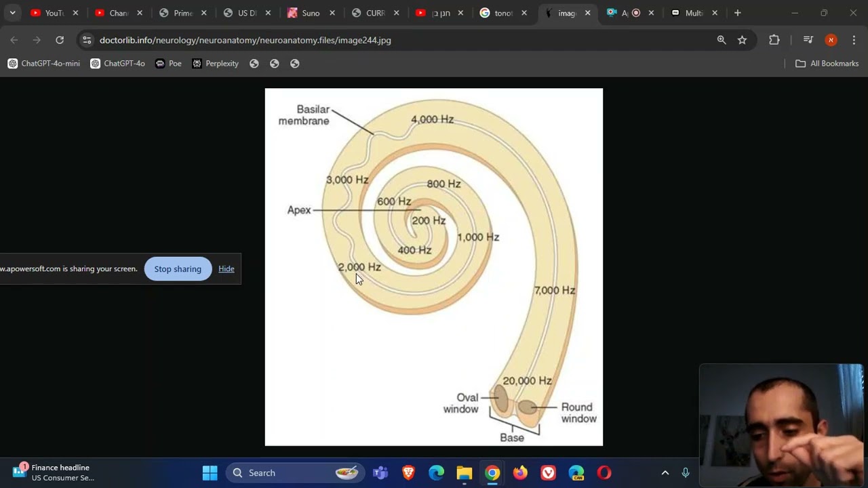Open the Chrome profile avatar
Image resolution: width=868 pixels, height=488 pixels.
tap(831, 40)
